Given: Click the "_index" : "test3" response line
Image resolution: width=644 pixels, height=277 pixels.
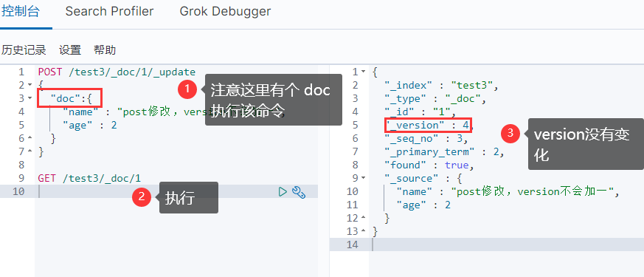Looking at the screenshot, I should coord(442,85).
